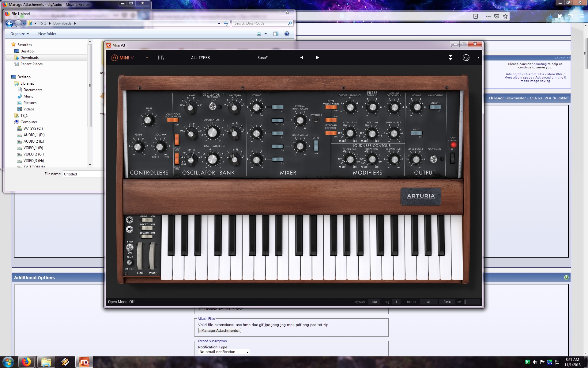Expand the address bar history dropdown
Image resolution: width=588 pixels, height=368 pixels.
pos(219,23)
